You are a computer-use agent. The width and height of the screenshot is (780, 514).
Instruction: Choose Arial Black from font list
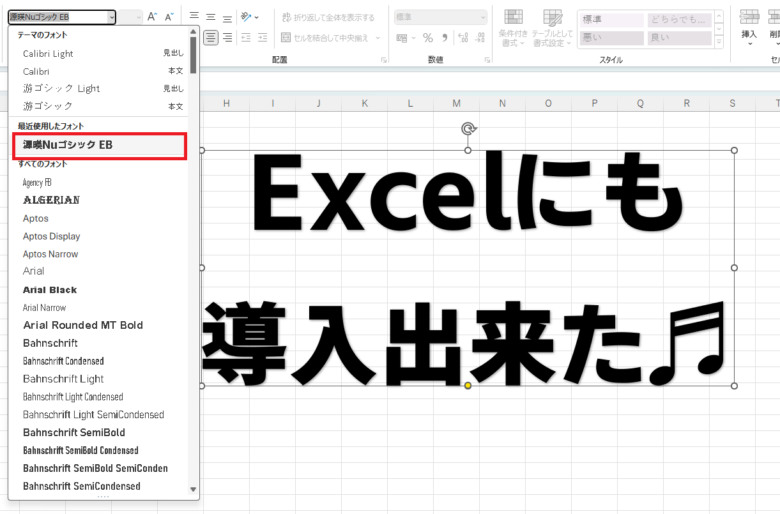click(50, 290)
